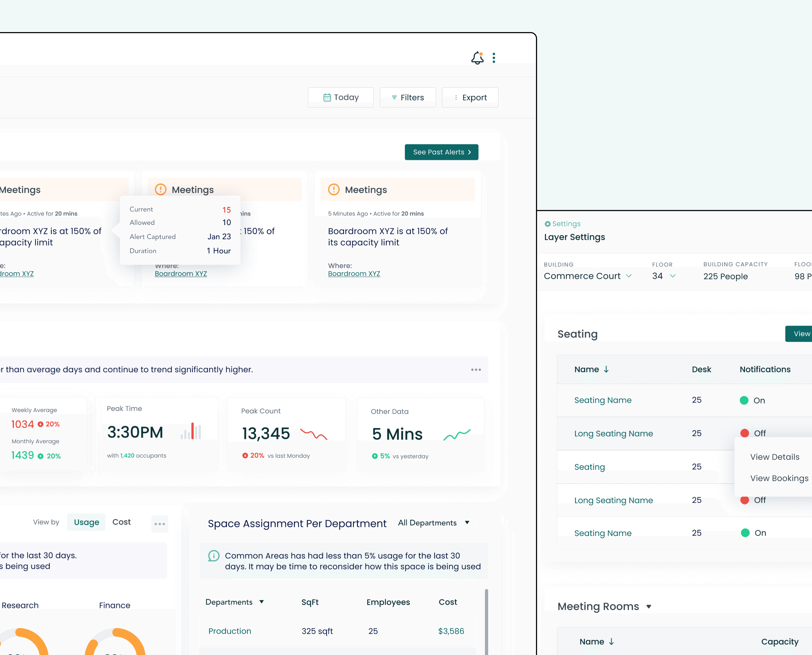Click info icon in Common Areas notice
The height and width of the screenshot is (655, 812).
point(214,556)
